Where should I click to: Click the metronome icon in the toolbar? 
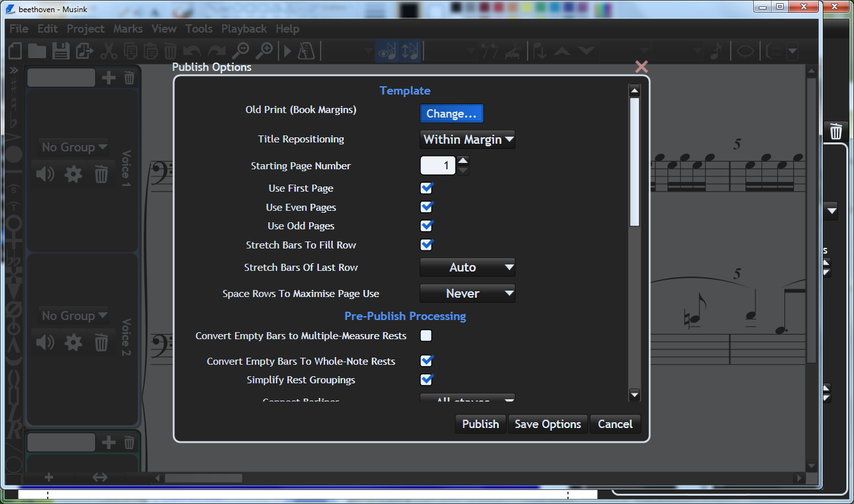point(305,51)
